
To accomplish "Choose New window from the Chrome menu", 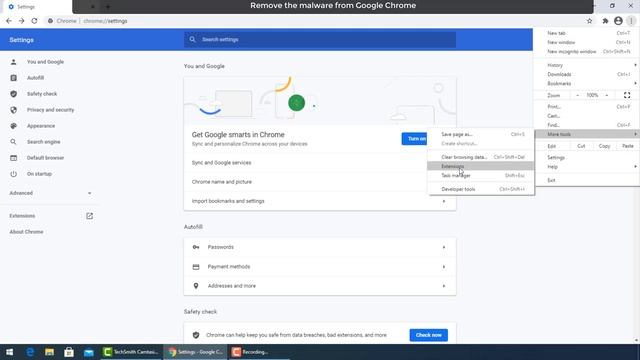I will click(587, 42).
